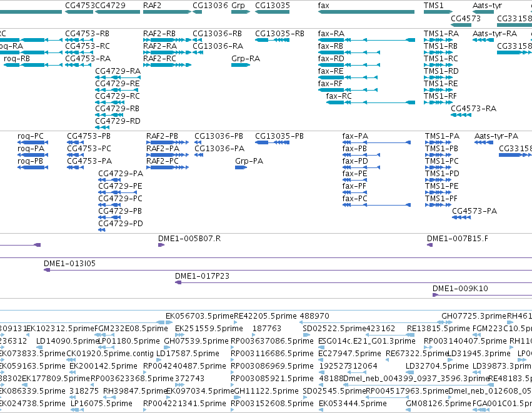Select EST RE42205.5prime
The width and height of the screenshot is (532, 413).
pos(265,316)
